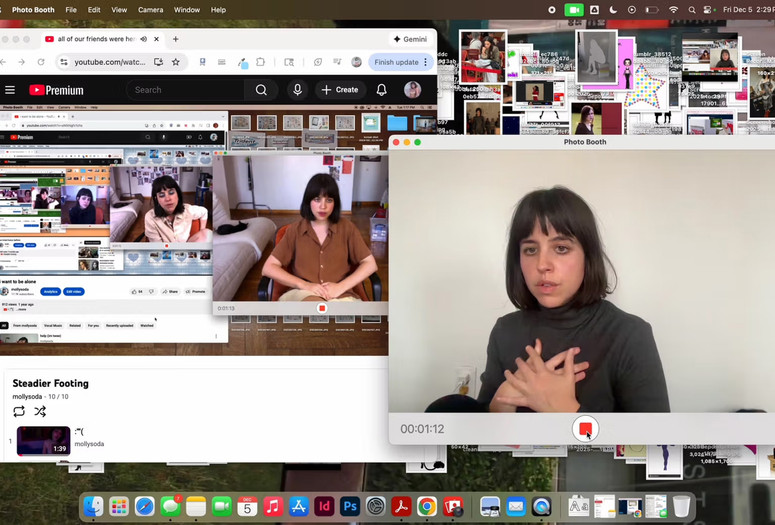Bookmark this page with the star
The image size is (775, 525).
(175, 62)
